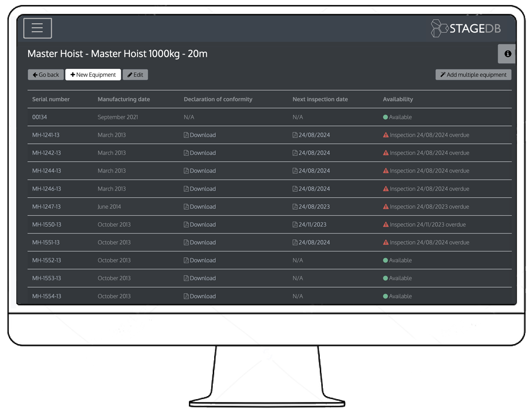Screen dimensions: 532x413
Task: Click warning triangle for MH-1550-13 overdue inspection
Action: pyautogui.click(x=386, y=225)
